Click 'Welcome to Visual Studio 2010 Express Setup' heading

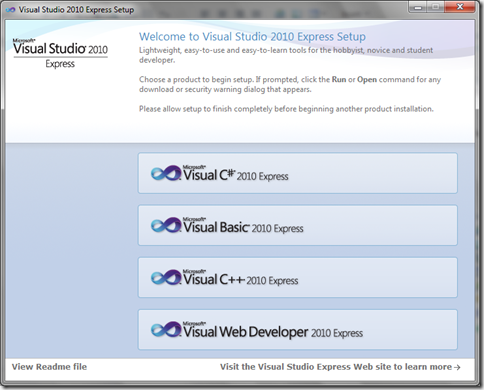coord(252,36)
